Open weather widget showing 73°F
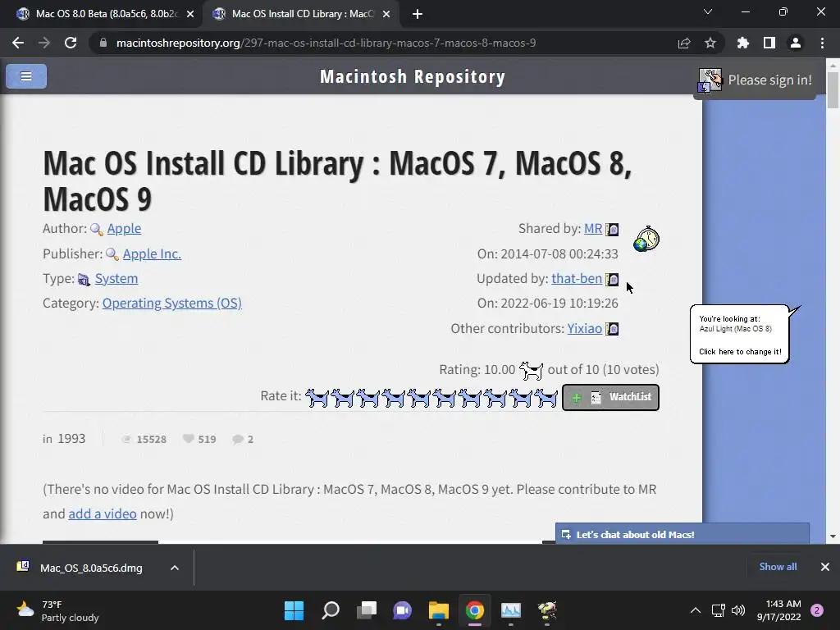 pos(58,610)
